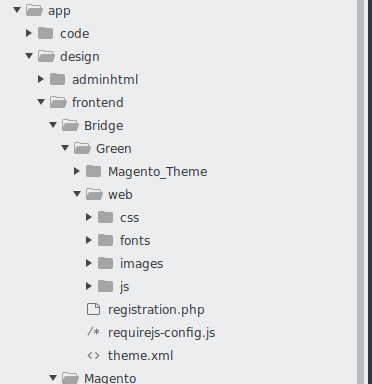Collapse the frontend folder arrow

pos(41,102)
